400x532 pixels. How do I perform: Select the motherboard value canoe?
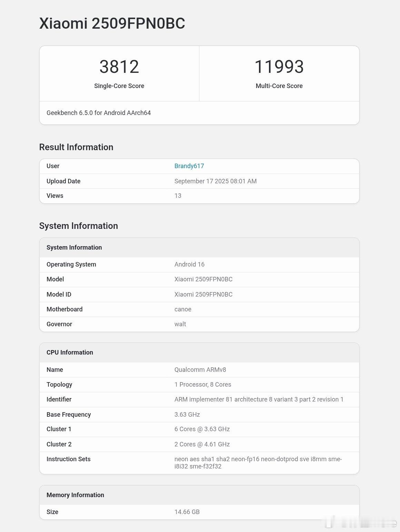[x=183, y=309]
